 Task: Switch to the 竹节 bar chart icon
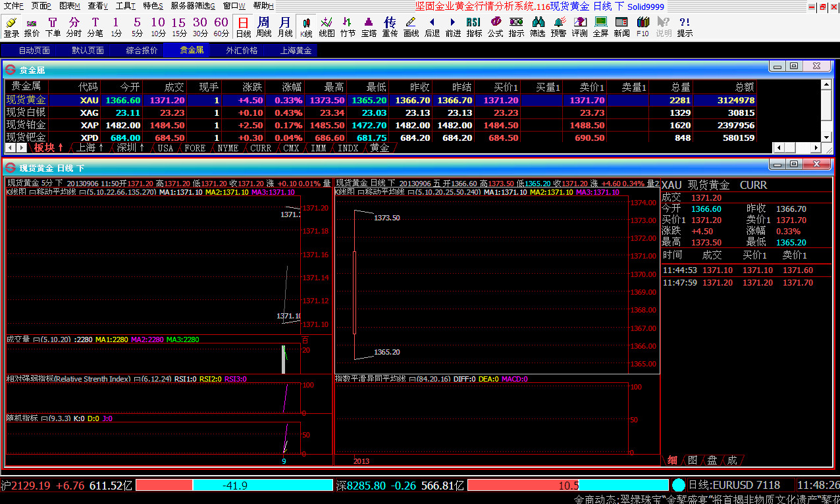[348, 27]
